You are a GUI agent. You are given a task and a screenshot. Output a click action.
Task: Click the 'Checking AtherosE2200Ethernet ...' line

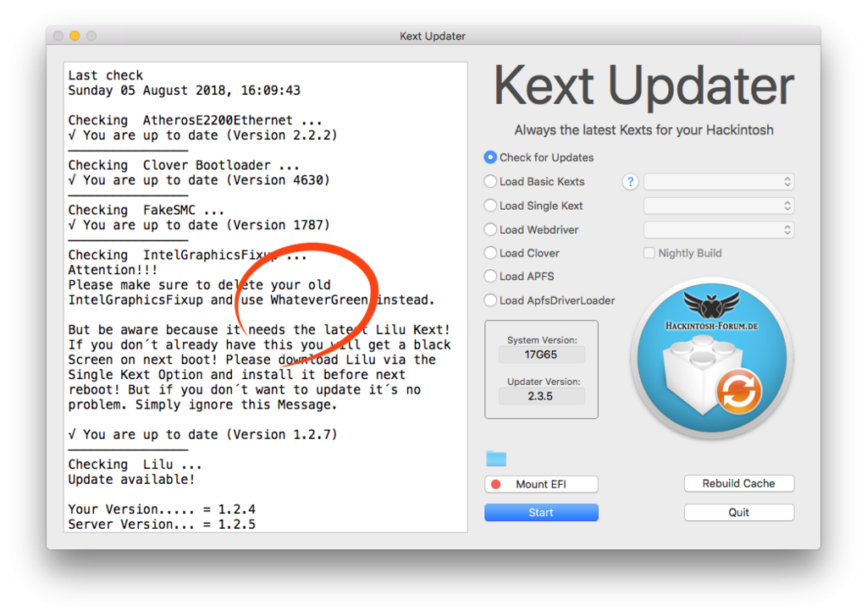(x=196, y=120)
